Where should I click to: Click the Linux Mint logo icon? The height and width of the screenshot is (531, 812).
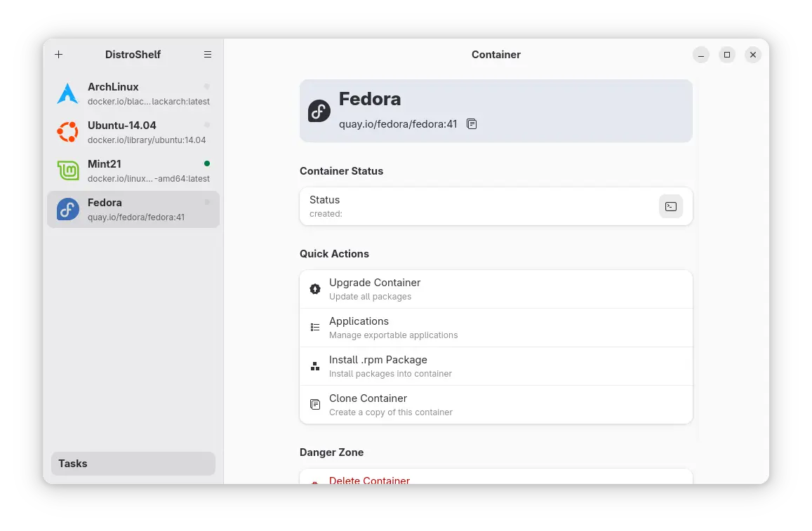68,170
